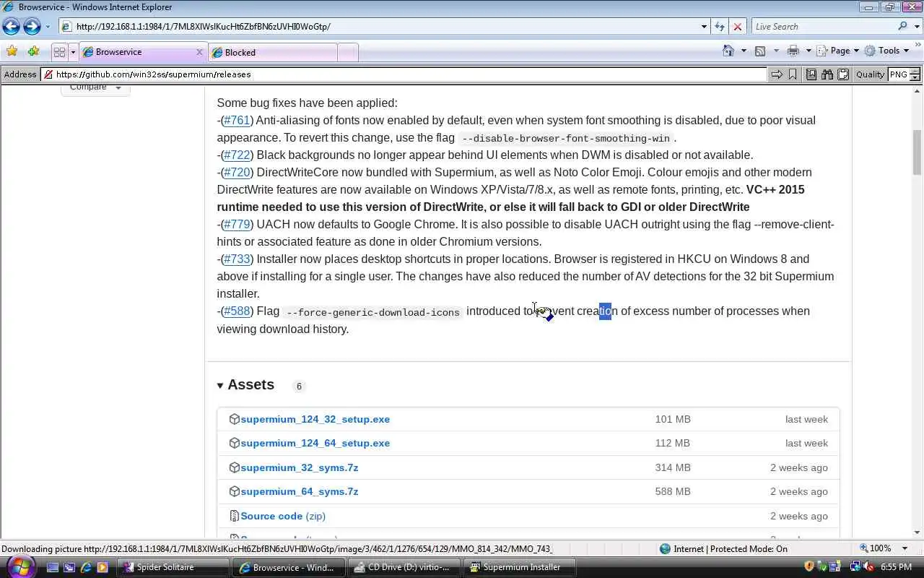Open issue link #722
Viewport: 924px width, 578px height.
coord(237,155)
